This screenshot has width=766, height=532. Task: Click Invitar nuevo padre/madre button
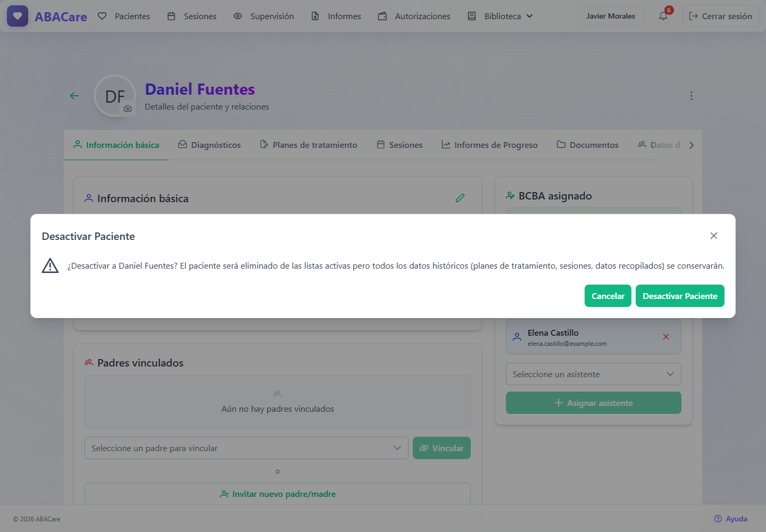278,494
